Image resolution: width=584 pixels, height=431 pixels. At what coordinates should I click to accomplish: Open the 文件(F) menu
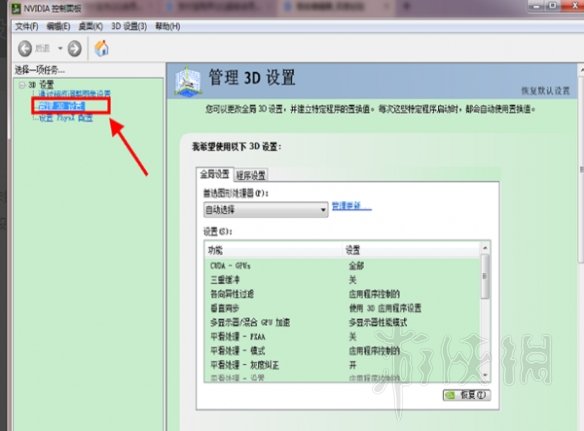pyautogui.click(x=26, y=26)
